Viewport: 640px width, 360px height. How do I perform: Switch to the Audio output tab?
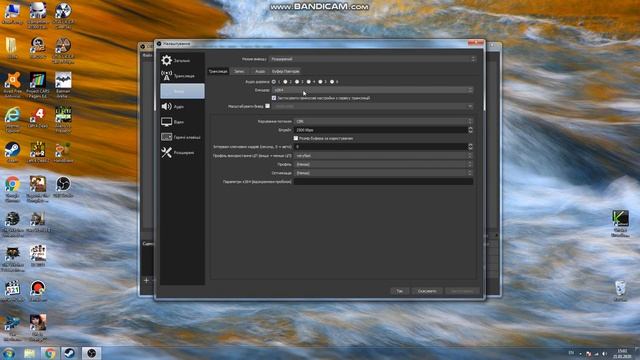click(x=260, y=71)
